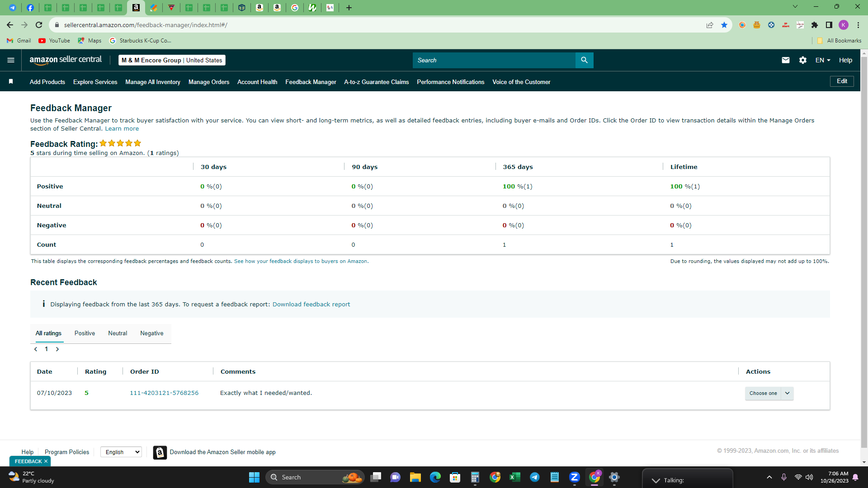Open Zoom from the taskbar
This screenshot has width=868, height=488.
[574, 477]
